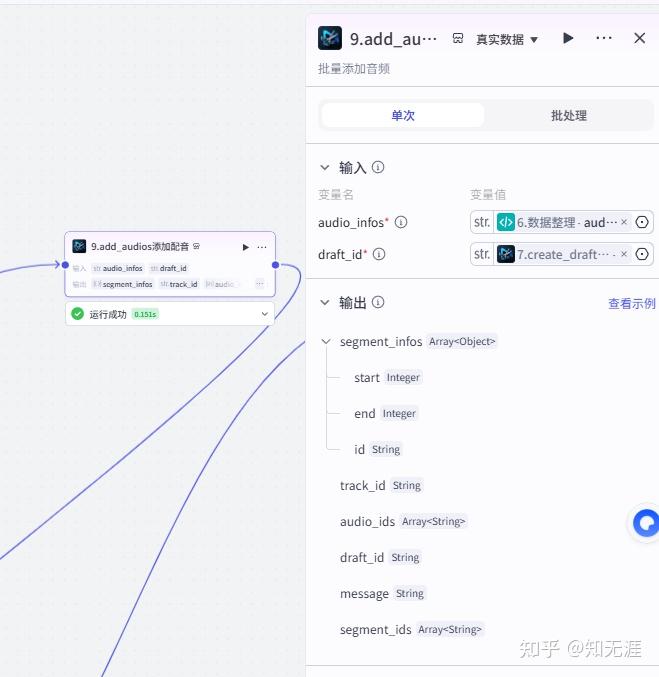Show info tooltip for 输入
Screen dimensions: 659x677
click(x=378, y=167)
